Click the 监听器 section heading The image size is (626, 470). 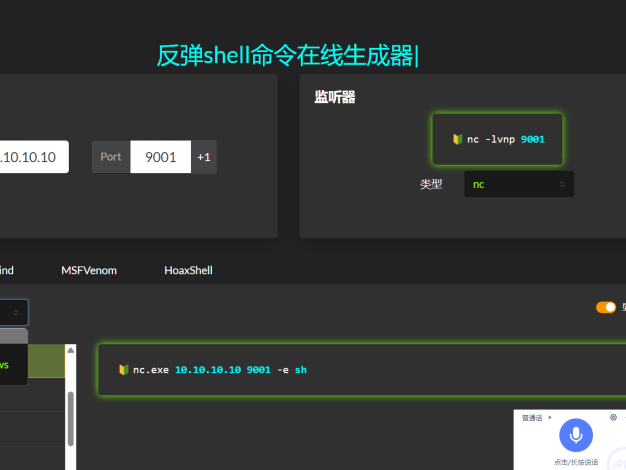(x=335, y=97)
